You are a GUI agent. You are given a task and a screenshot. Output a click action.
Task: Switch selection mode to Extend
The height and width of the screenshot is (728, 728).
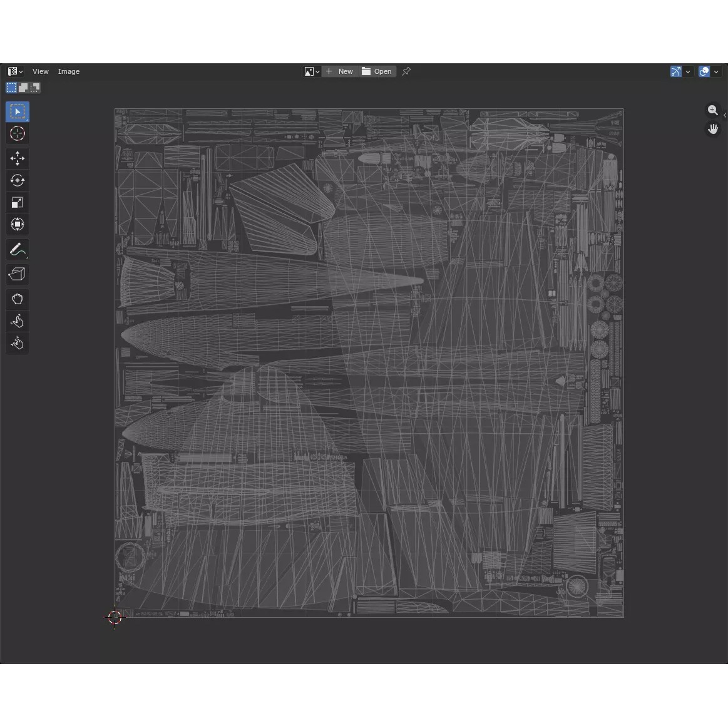[23, 88]
